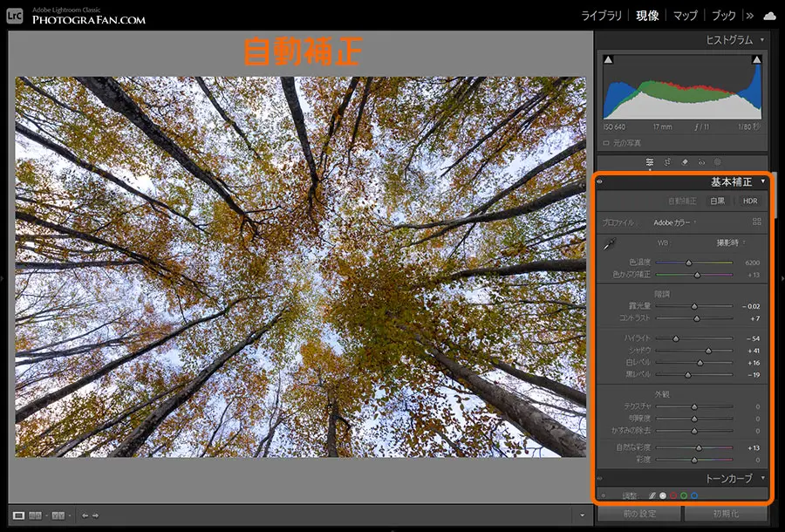785x532 pixels.
Task: Switch to Loupe view mode
Action: 18,515
